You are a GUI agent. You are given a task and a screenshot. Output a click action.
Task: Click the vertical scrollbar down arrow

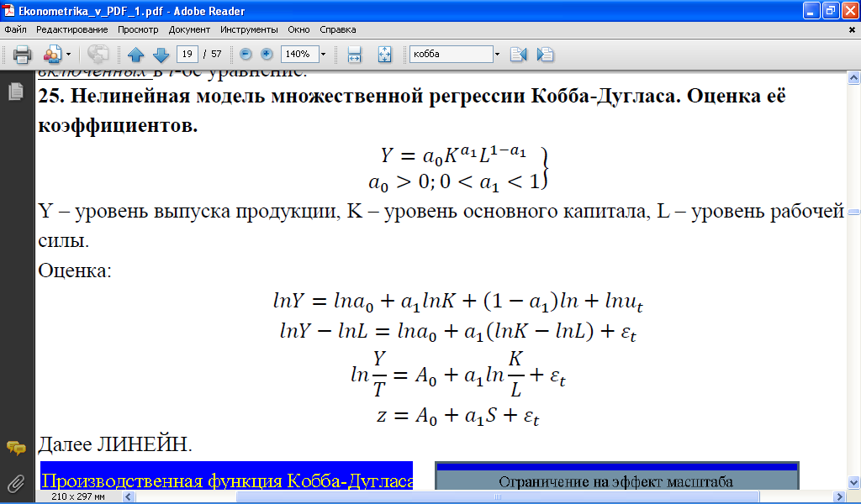pos(853,483)
